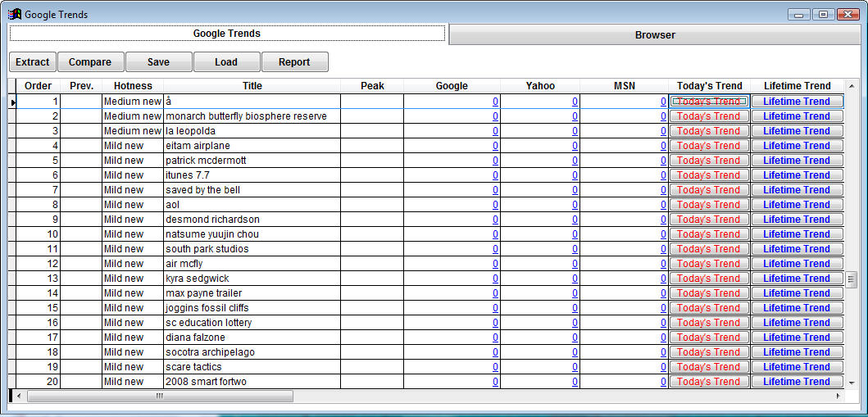Image resolution: width=868 pixels, height=417 pixels.
Task: Click the horizontal scrollbar thumb
Action: pyautogui.click(x=160, y=396)
